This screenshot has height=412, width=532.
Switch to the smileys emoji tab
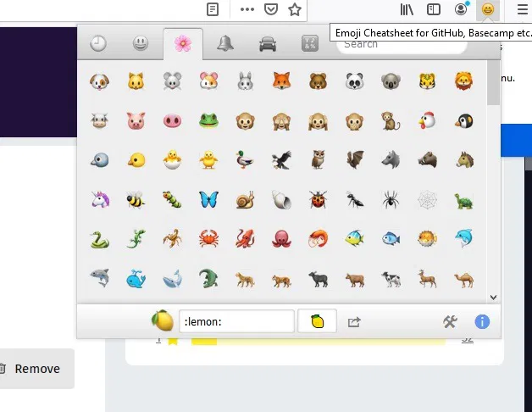click(x=141, y=44)
